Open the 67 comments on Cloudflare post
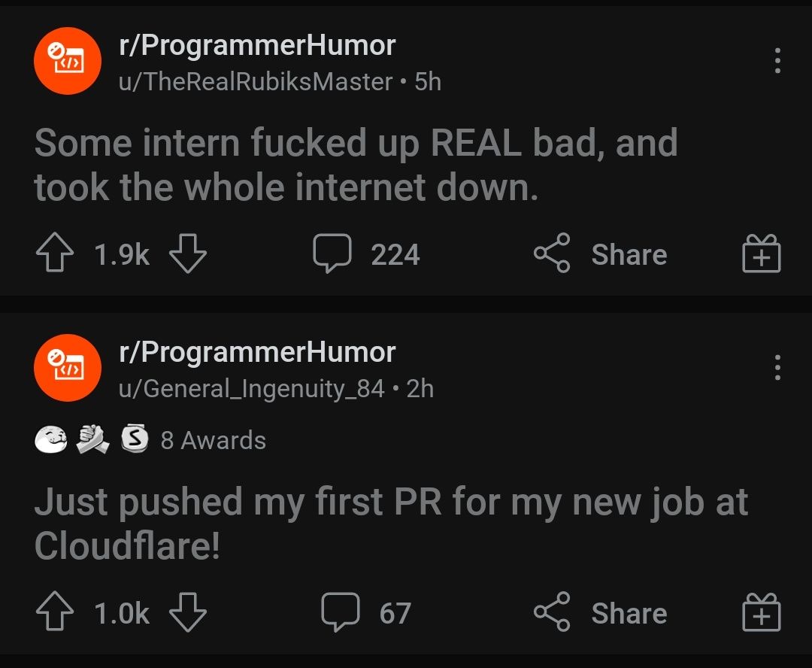The width and height of the screenshot is (812, 668). [x=366, y=612]
